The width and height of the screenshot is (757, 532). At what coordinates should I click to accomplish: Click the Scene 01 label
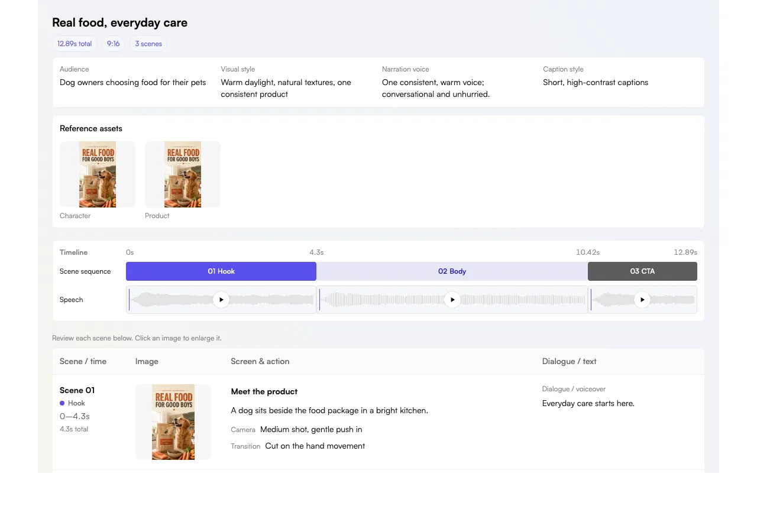click(77, 390)
